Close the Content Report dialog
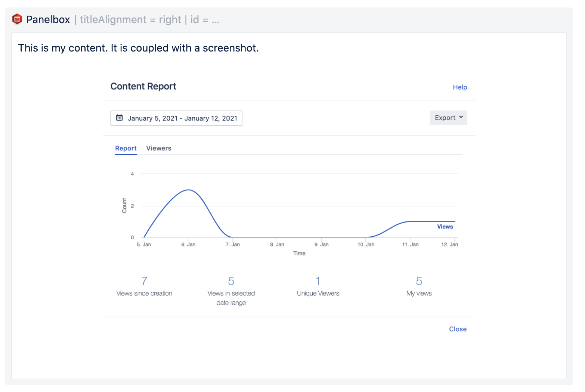The image size is (585, 392). (457, 329)
